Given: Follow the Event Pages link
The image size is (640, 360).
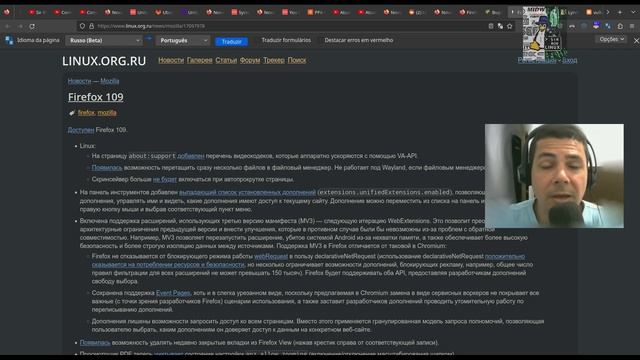Looking at the screenshot, I should pyautogui.click(x=173, y=293).
